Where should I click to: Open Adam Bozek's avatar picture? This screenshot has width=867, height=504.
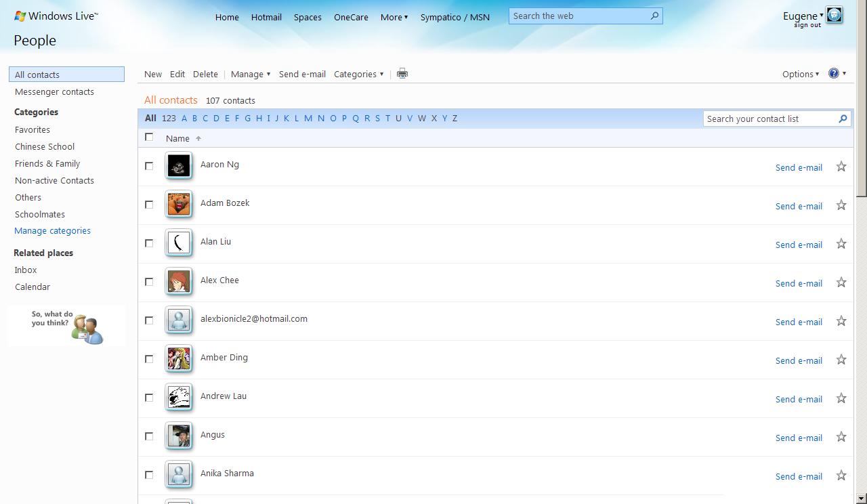pos(179,204)
